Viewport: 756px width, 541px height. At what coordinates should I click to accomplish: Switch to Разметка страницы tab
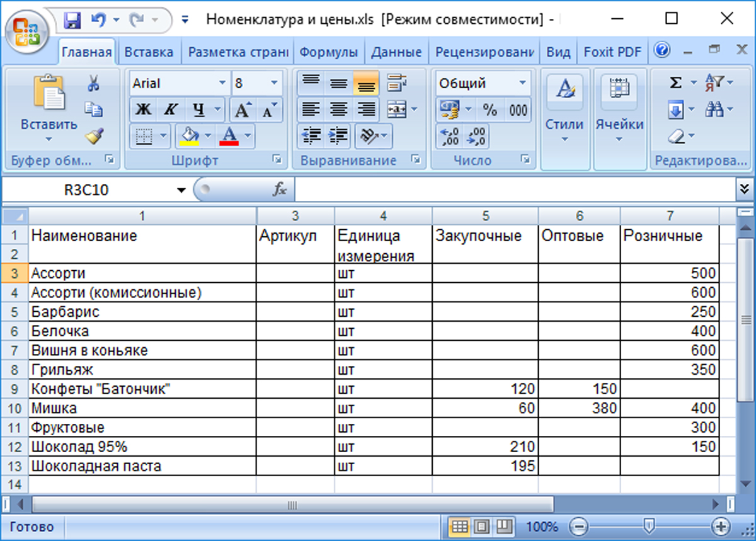[238, 52]
